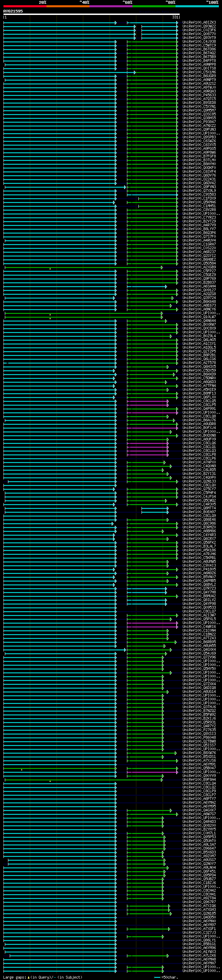Click the green ~80% identity legend segment
This screenshot has height=980, width=222.
[x=154, y=6]
